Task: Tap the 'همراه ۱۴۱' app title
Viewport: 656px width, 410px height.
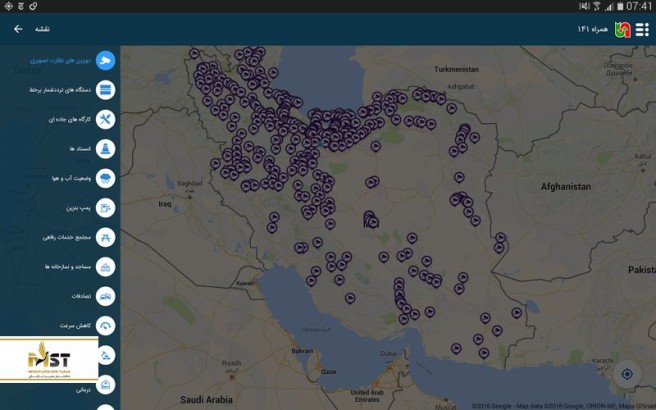Action: (592, 29)
